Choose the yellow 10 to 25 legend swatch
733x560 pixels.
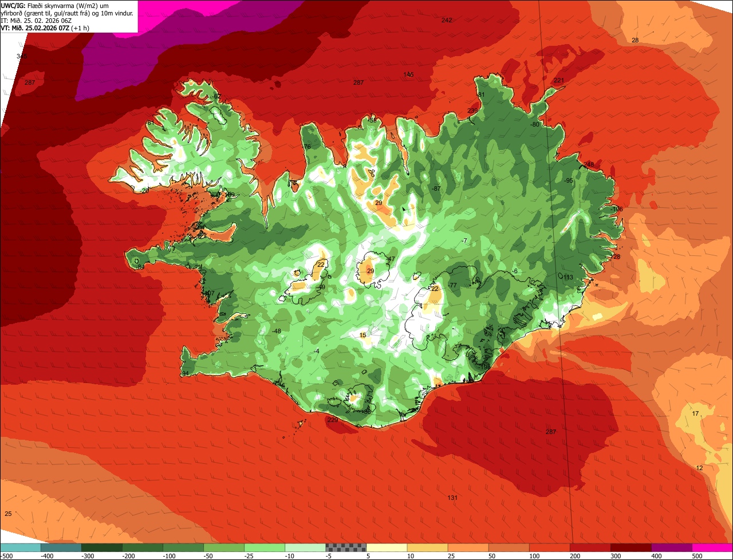tap(427, 547)
